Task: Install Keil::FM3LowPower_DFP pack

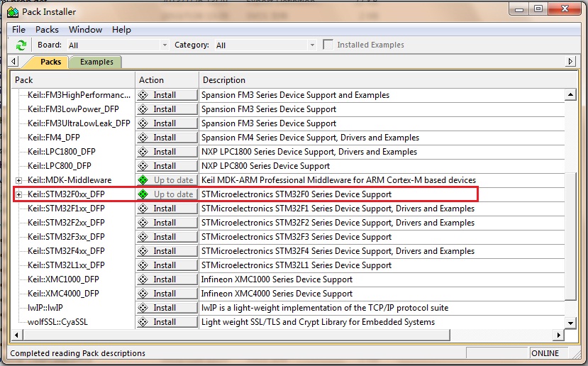Action: [167, 109]
